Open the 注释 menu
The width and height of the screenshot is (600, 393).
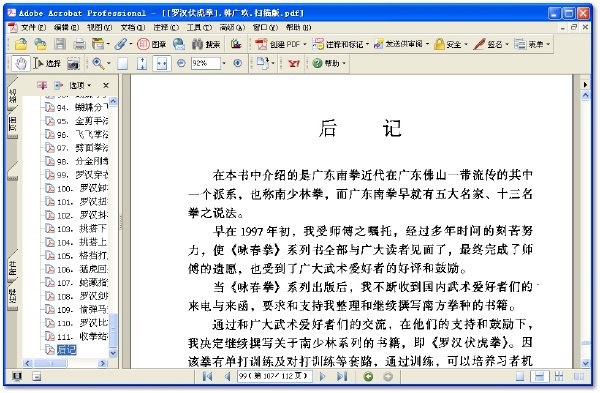(166, 27)
